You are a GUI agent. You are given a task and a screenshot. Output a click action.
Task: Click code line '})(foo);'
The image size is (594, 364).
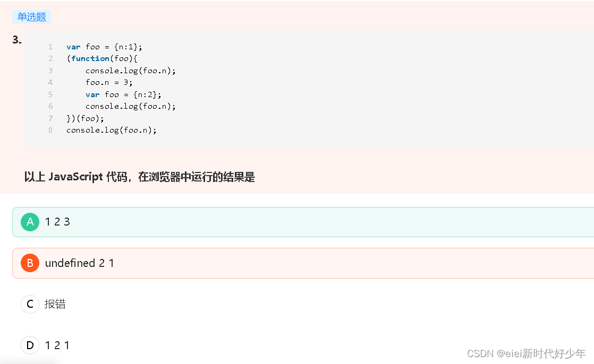85,118
